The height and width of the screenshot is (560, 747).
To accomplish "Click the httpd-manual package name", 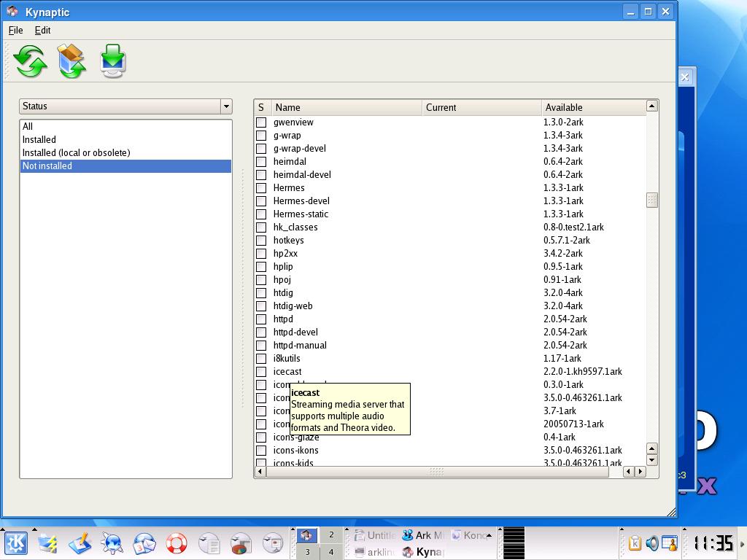I will [300, 346].
